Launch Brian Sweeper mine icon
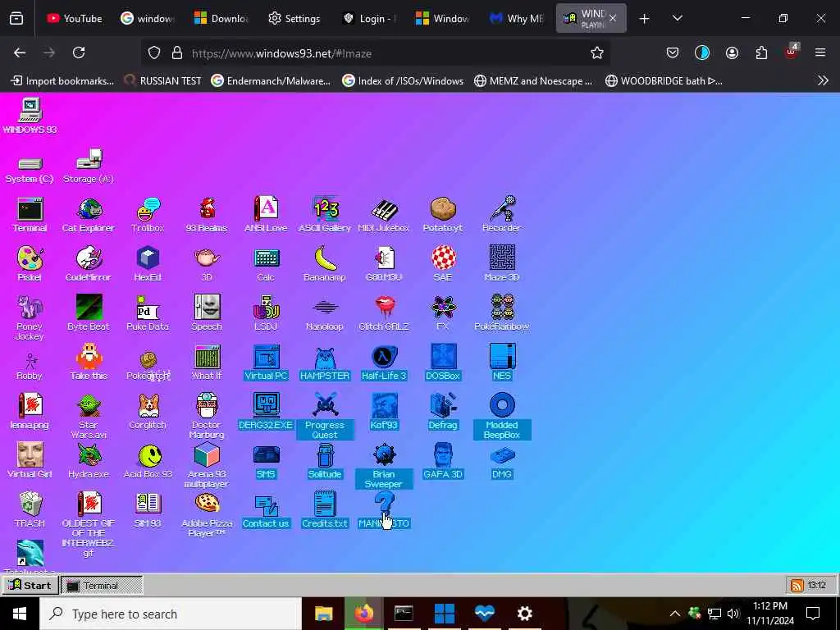This screenshot has width=840, height=630. [384, 466]
